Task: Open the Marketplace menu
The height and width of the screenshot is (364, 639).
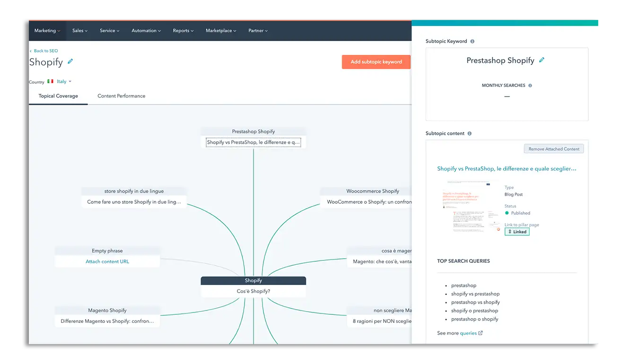Action: 221,31
